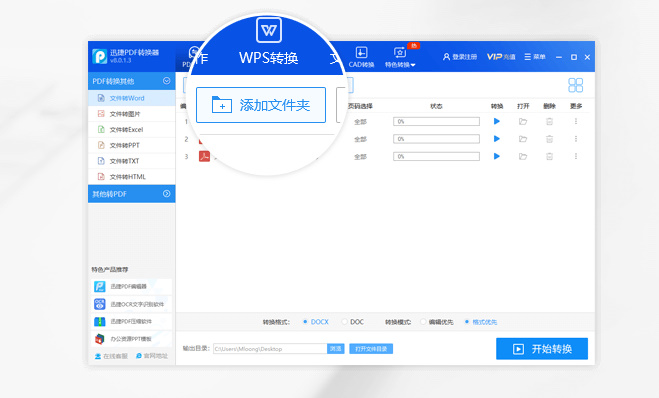The height and width of the screenshot is (398, 659).
Task: Click 全部 page selection in row 3
Action: (360, 157)
